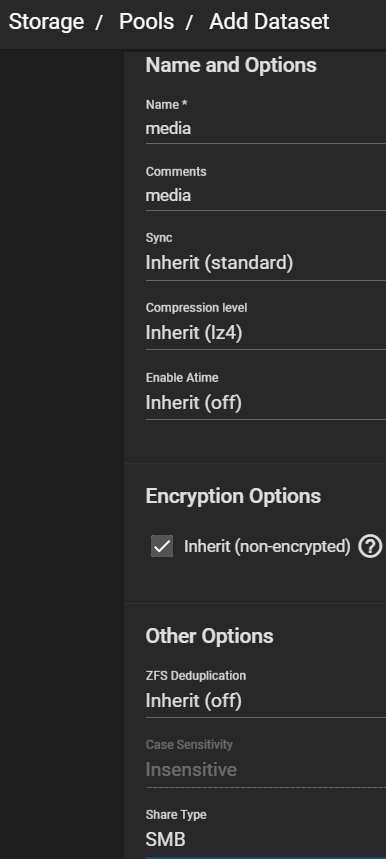Viewport: 386px width, 859px height.
Task: Toggle the Inherit (non-encrypted) checkbox
Action: (x=162, y=546)
